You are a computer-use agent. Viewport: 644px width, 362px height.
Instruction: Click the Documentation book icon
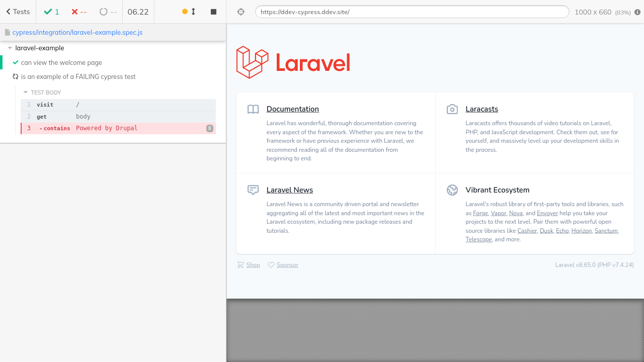(x=253, y=109)
